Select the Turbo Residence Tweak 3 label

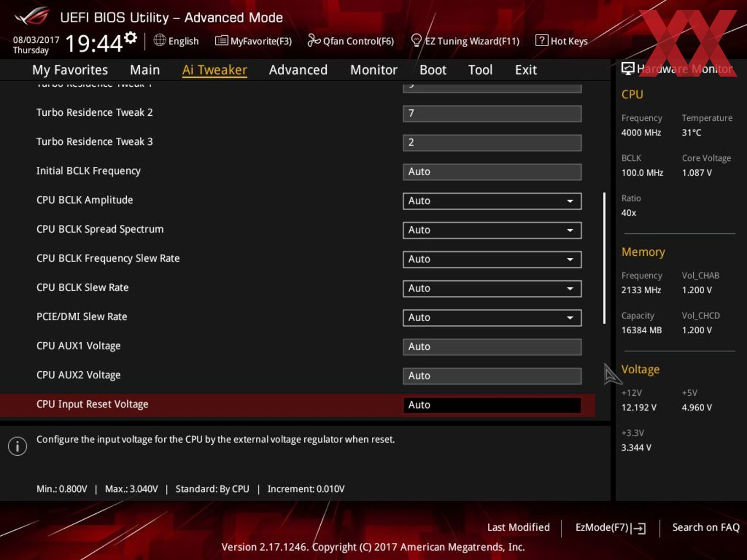[x=94, y=142]
